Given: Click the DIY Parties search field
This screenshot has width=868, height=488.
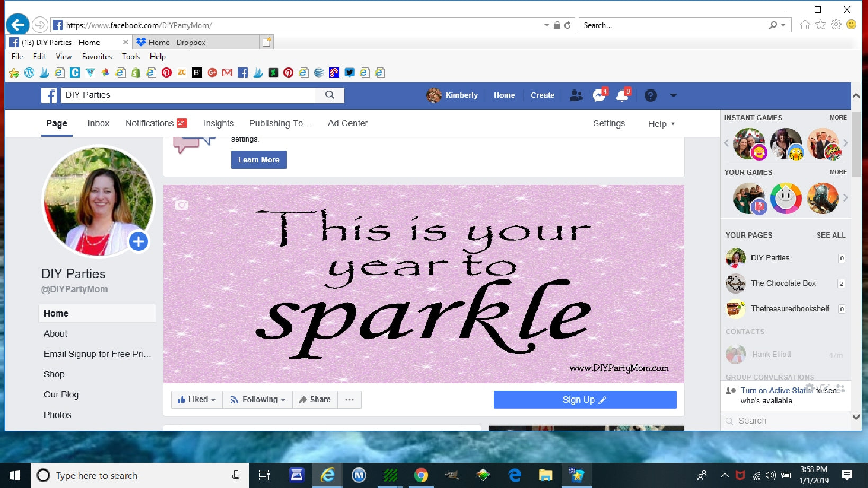Looking at the screenshot, I should coord(188,95).
